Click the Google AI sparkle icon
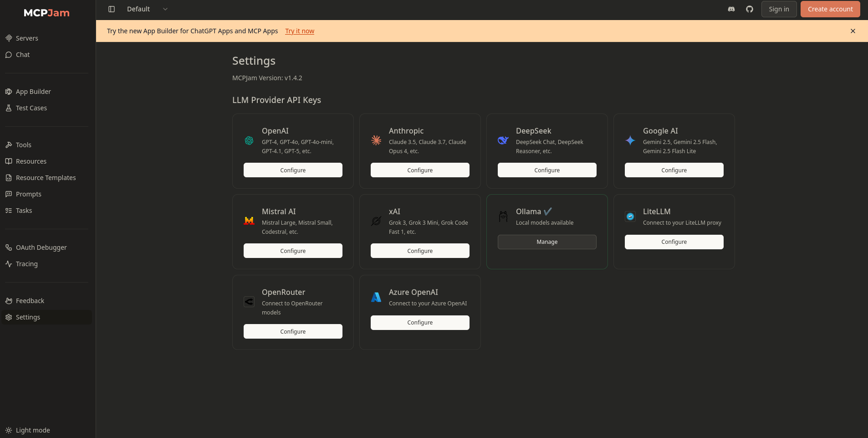Screen dimensions: 868x438 (630, 140)
